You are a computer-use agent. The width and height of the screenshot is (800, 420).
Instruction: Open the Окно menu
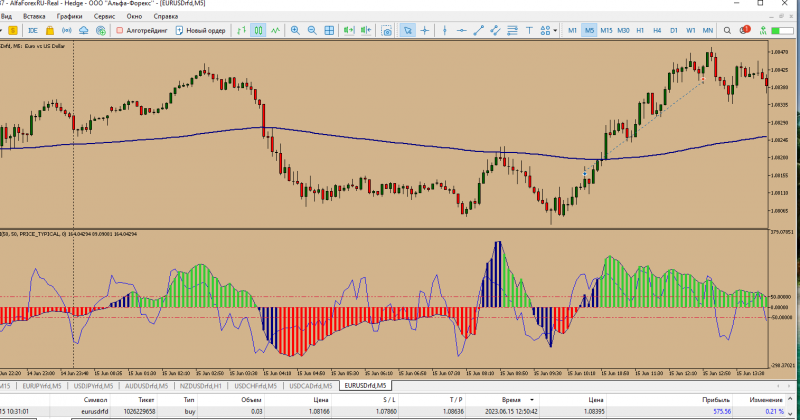click(134, 16)
